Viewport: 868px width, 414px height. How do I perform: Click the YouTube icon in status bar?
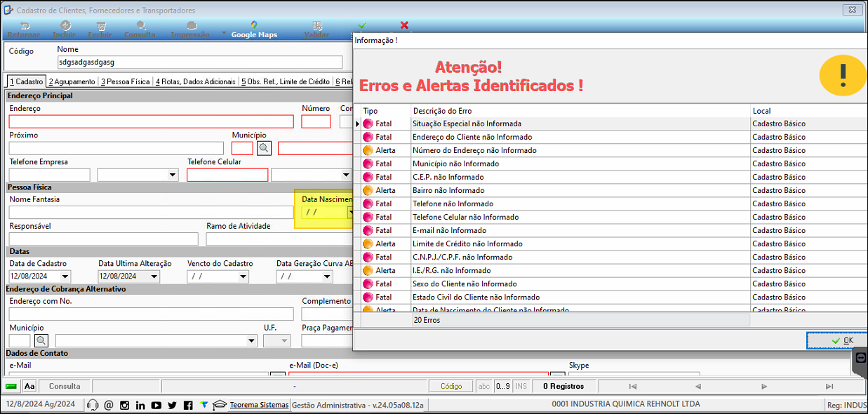[x=156, y=405]
